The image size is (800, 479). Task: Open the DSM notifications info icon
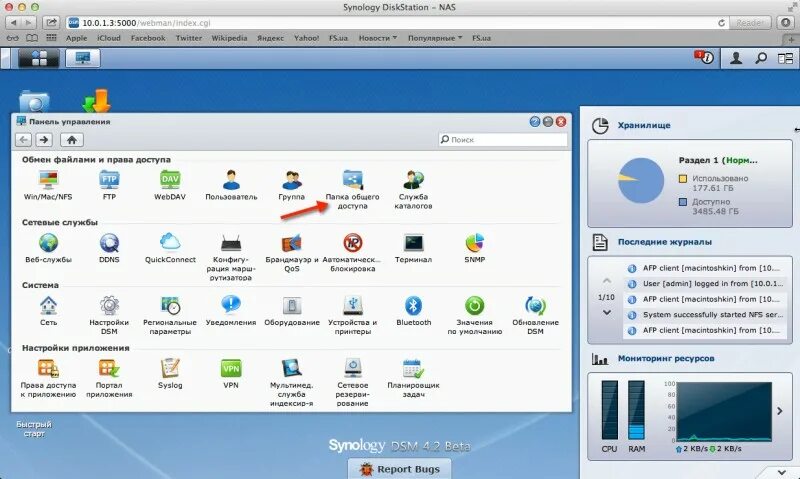(x=704, y=58)
